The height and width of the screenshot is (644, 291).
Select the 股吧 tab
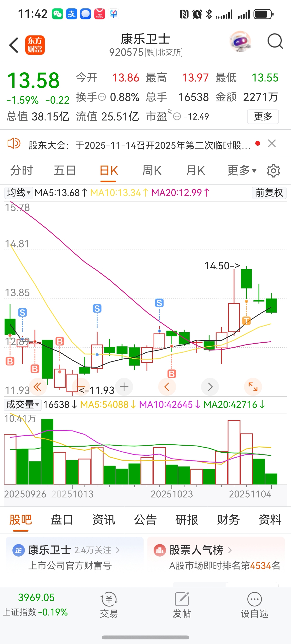coord(21,520)
